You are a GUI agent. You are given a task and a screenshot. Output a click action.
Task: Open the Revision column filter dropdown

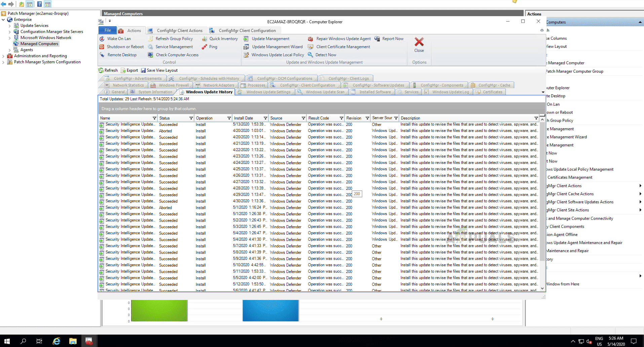pos(367,118)
